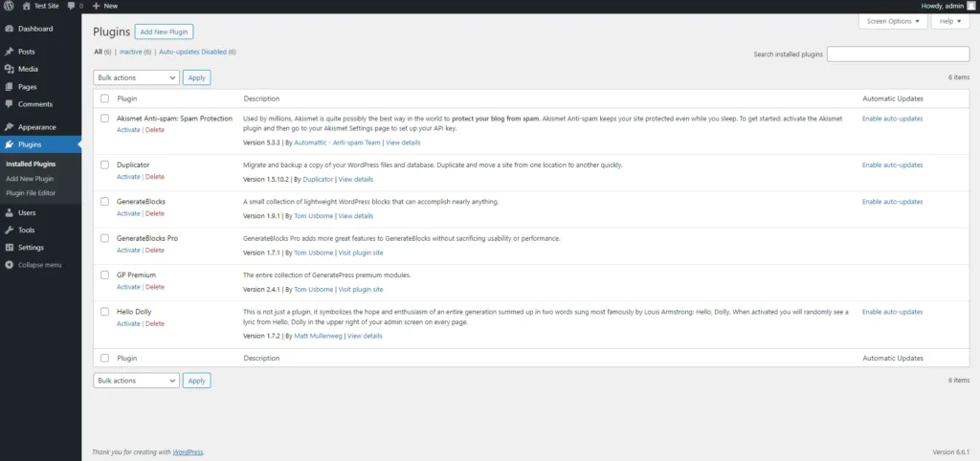Open Appearance in sidebar
980x461 pixels.
point(37,127)
